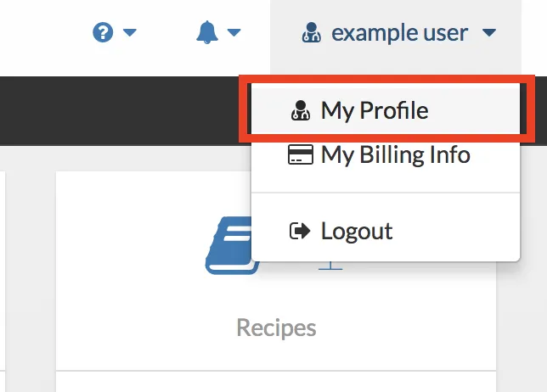Viewport: 547px width, 392px height.
Task: Click the dark navigation bar strip
Action: point(119,110)
